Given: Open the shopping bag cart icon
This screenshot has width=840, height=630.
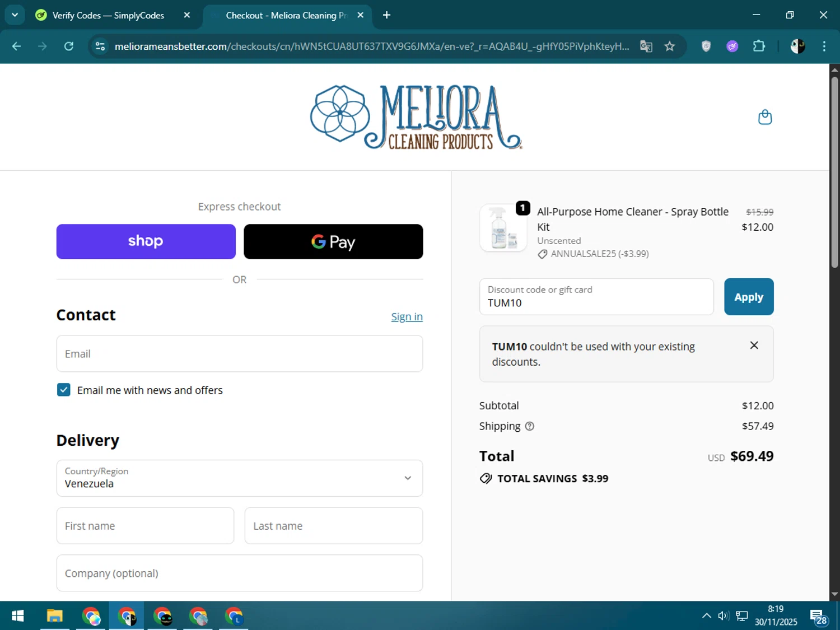Looking at the screenshot, I should (765, 117).
